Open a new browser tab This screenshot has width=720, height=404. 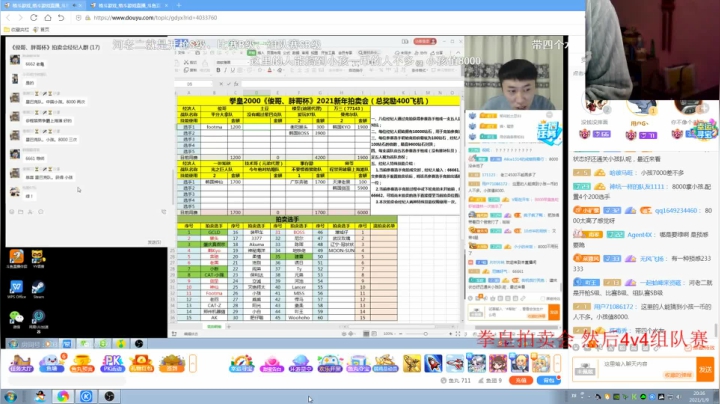coord(179,5)
